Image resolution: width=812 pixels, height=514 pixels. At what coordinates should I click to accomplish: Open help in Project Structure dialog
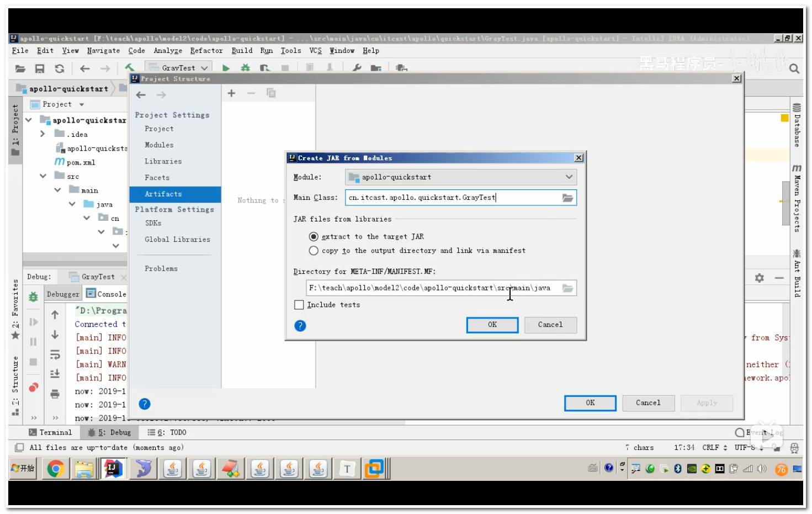coord(145,404)
